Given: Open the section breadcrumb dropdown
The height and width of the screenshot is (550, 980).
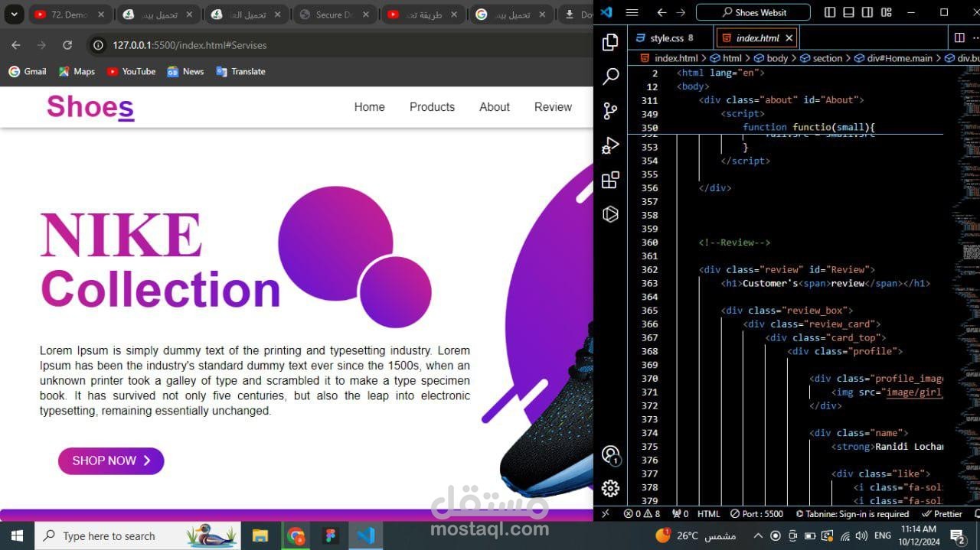Looking at the screenshot, I should click(x=822, y=58).
